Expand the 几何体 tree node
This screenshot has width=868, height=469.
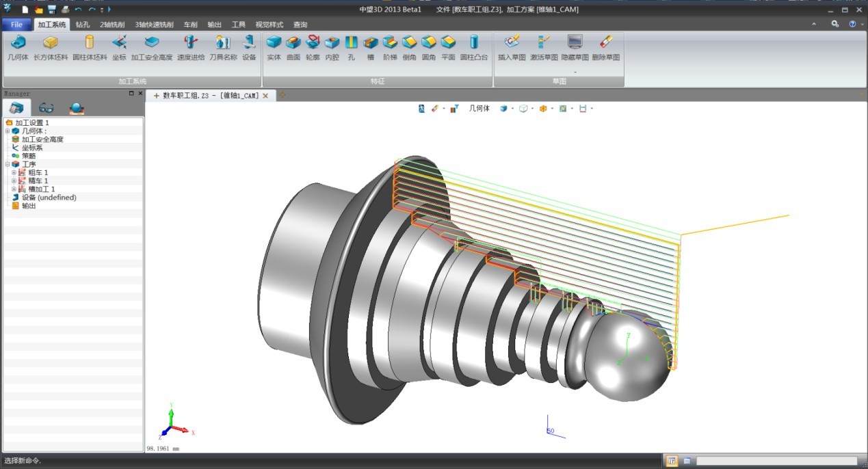(8, 131)
